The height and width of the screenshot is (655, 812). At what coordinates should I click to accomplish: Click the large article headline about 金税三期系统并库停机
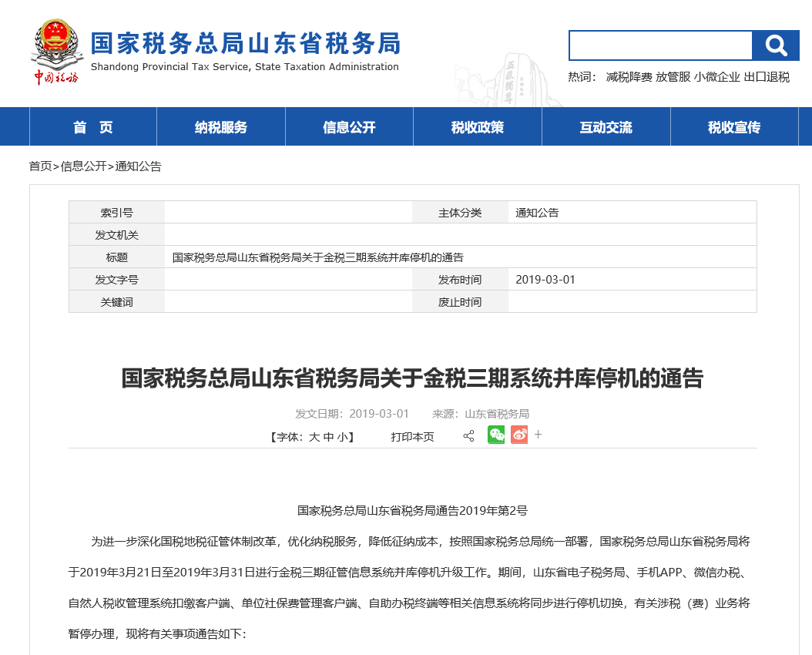(x=412, y=378)
